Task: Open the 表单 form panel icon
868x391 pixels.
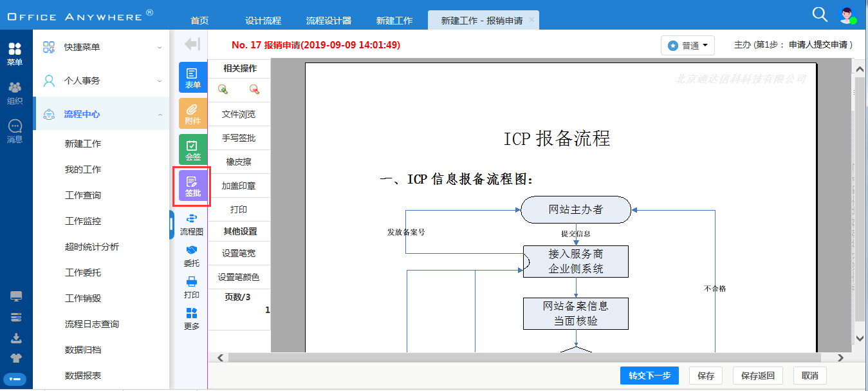Action: click(x=192, y=77)
